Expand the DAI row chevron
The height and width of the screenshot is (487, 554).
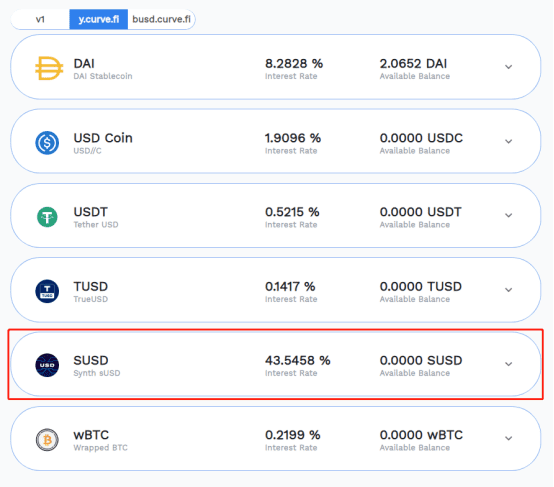508,67
